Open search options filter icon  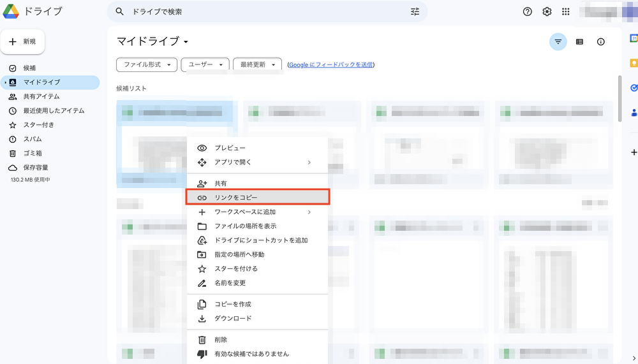[415, 12]
